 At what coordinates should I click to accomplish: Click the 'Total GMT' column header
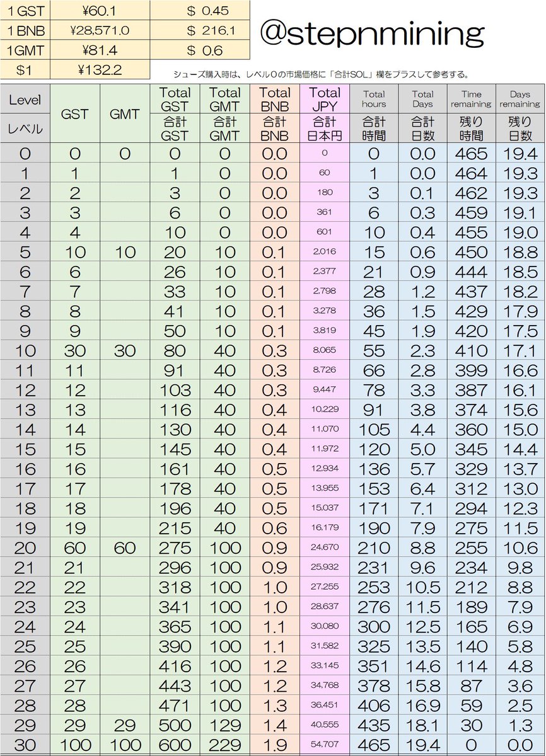(x=224, y=99)
